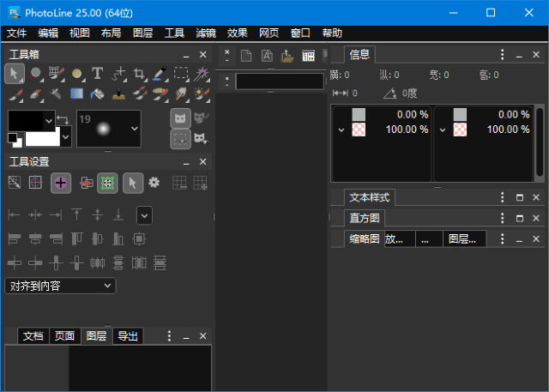The height and width of the screenshot is (392, 549).
Task: Click the white background color swatch
Action: [x=41, y=137]
